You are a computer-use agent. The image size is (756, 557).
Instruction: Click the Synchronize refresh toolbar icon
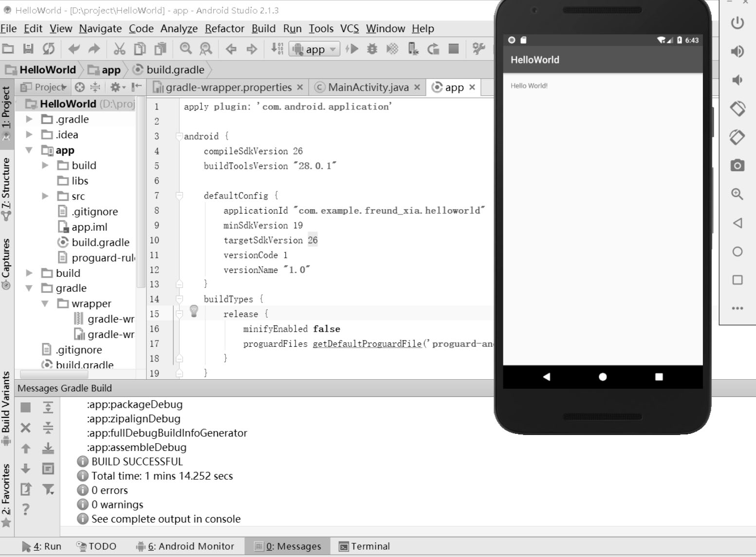coord(49,49)
